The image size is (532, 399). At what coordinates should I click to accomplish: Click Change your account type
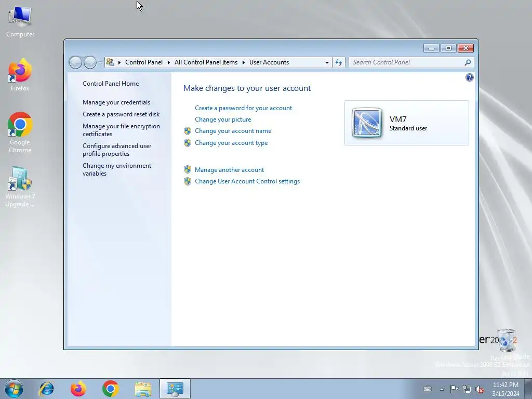[231, 143]
